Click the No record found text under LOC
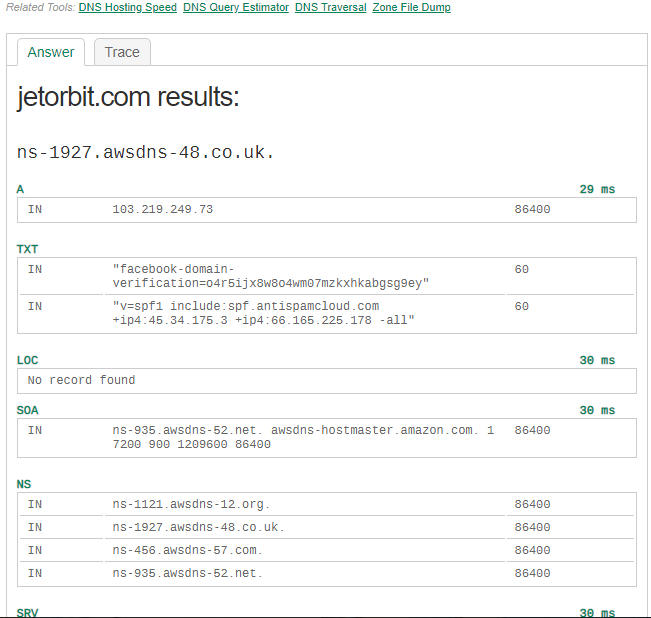The image size is (651, 618). pyautogui.click(x=81, y=380)
